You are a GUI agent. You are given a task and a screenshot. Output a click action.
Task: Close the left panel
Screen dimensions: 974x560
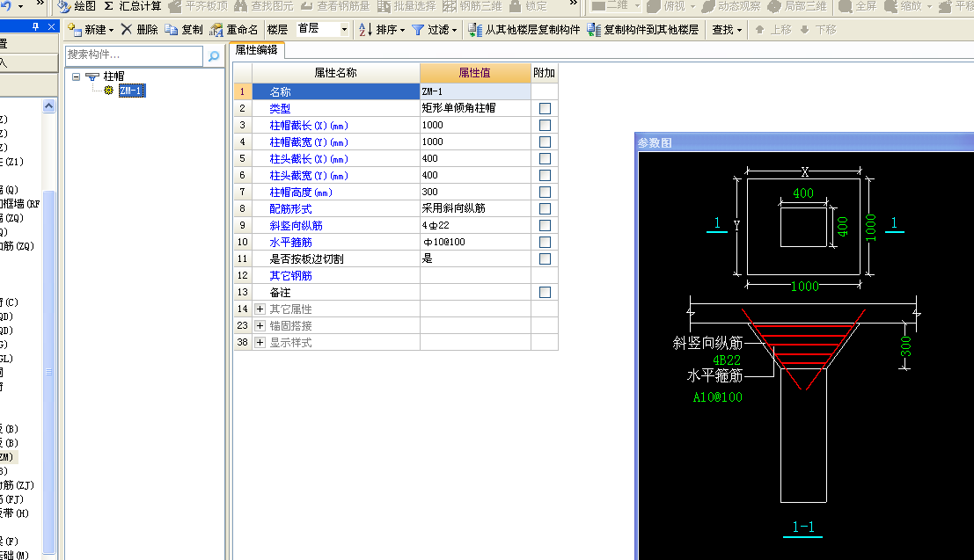pyautogui.click(x=52, y=26)
